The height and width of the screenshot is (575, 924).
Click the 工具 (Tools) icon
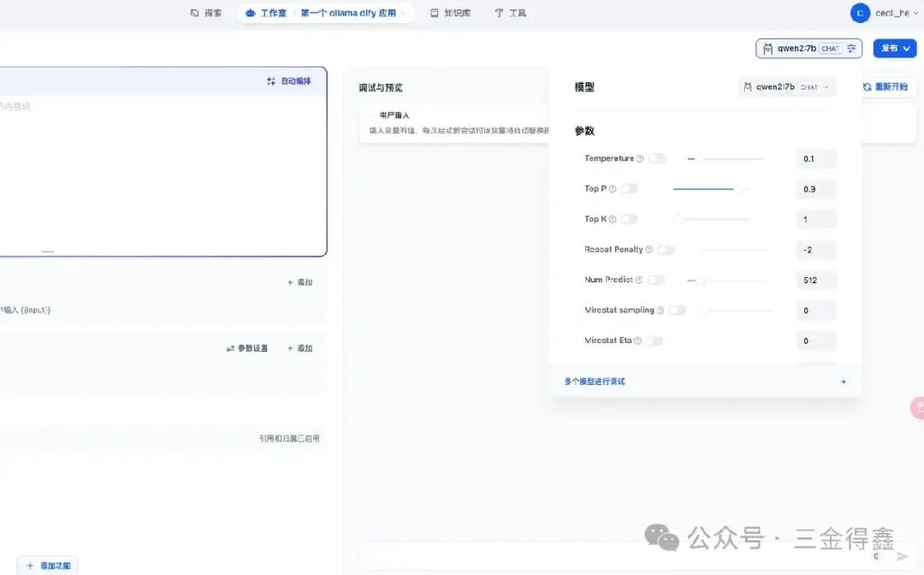[498, 12]
